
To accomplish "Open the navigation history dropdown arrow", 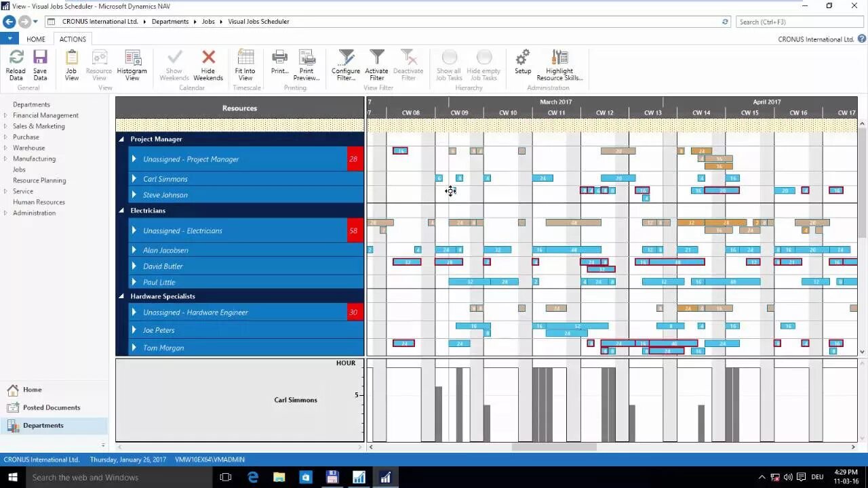I will coord(35,22).
